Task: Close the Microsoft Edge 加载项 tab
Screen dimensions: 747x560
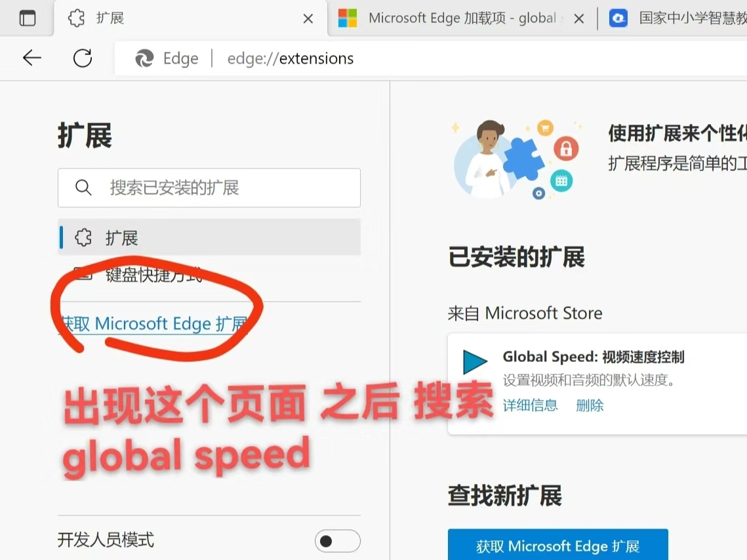Action: pos(579,18)
